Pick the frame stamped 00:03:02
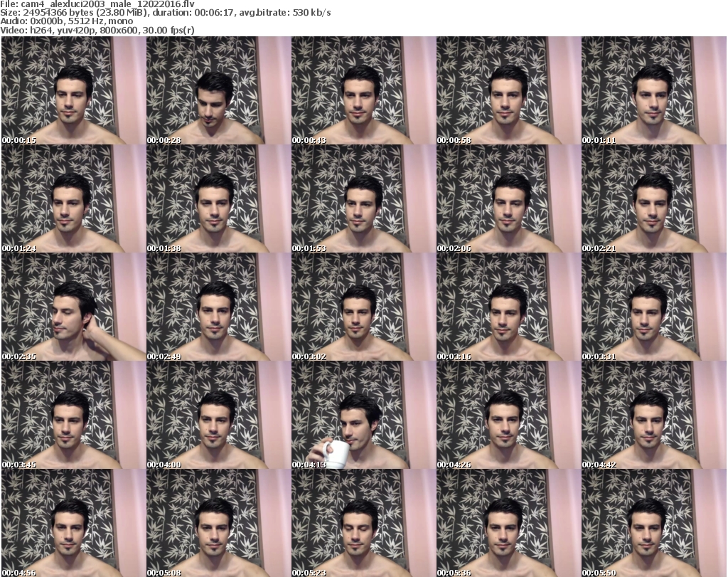Viewport: 728px width, 577px height. click(x=363, y=307)
